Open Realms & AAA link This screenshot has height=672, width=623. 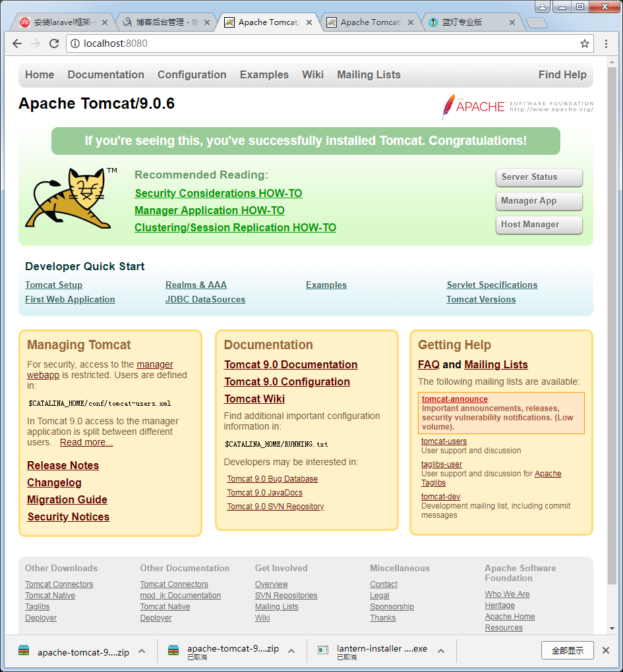tap(196, 285)
